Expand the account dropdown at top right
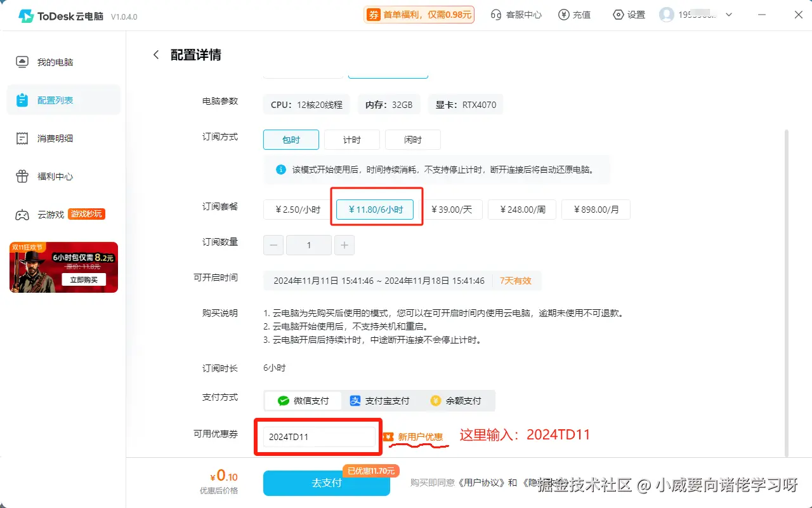Viewport: 812px width, 508px height. [728, 14]
